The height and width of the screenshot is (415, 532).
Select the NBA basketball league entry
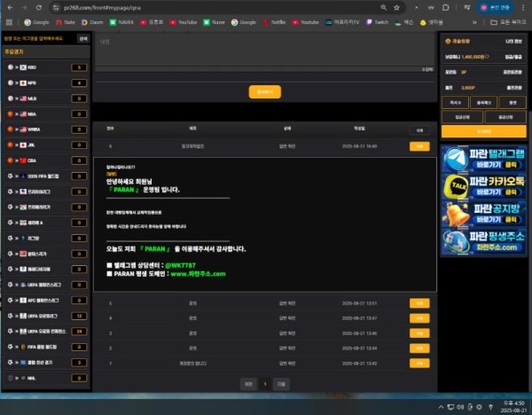tap(35, 114)
